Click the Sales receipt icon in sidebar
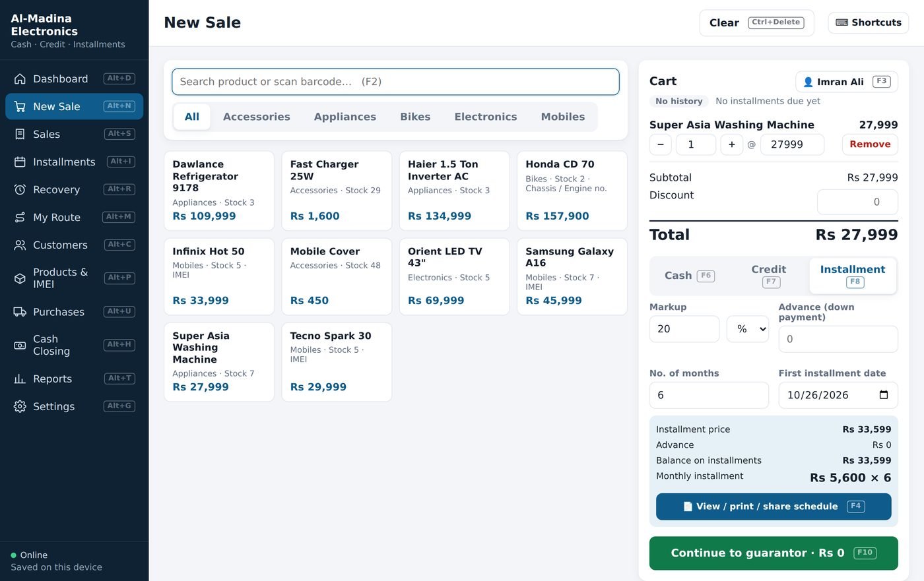 point(20,134)
